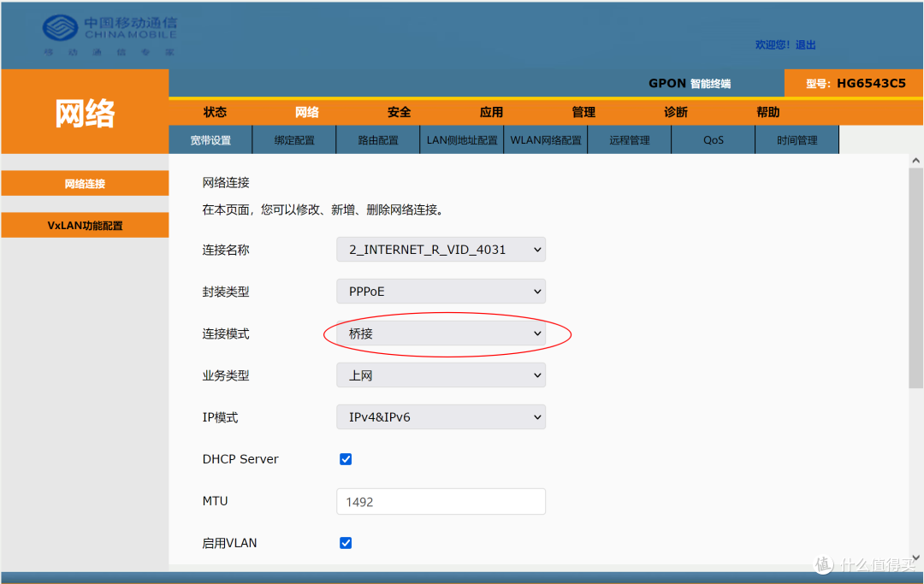Image resolution: width=924 pixels, height=584 pixels.
Task: Select the WLAN网络配置 subtab
Action: [x=546, y=139]
